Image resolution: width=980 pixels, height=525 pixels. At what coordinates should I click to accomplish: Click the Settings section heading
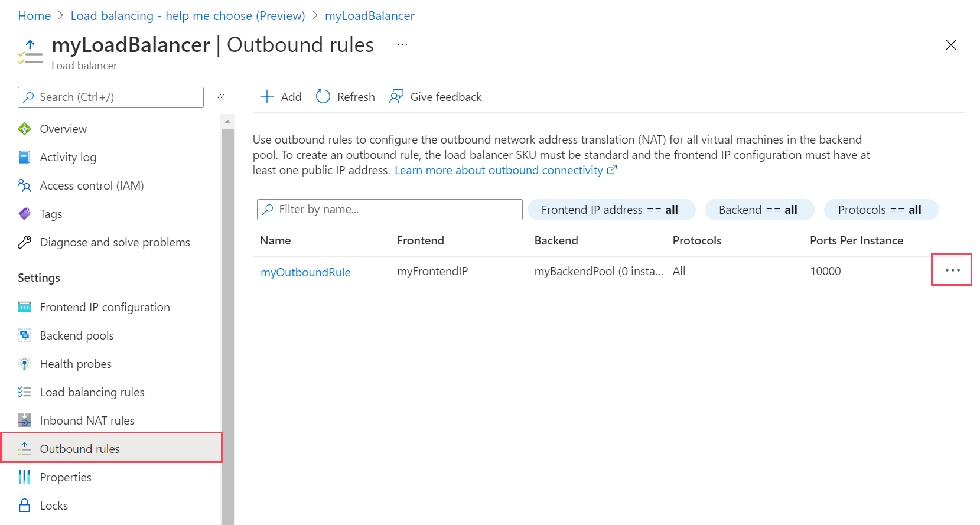[39, 278]
